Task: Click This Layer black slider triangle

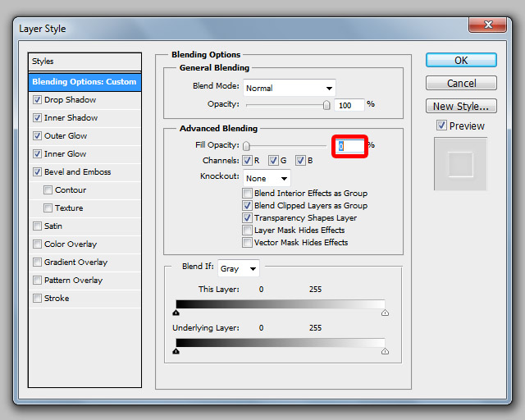Action: [x=176, y=313]
